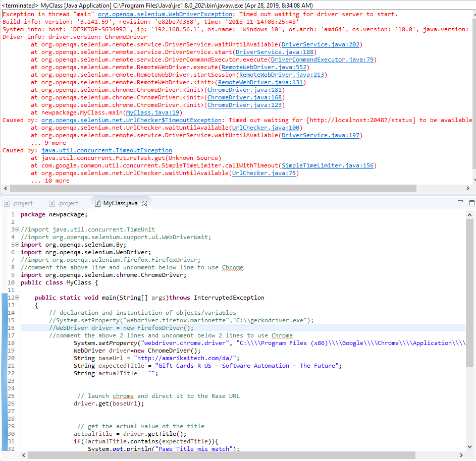Open the org.openqa.selenium.WebDriverException link
Screen dimensions: 476x461
165,14
